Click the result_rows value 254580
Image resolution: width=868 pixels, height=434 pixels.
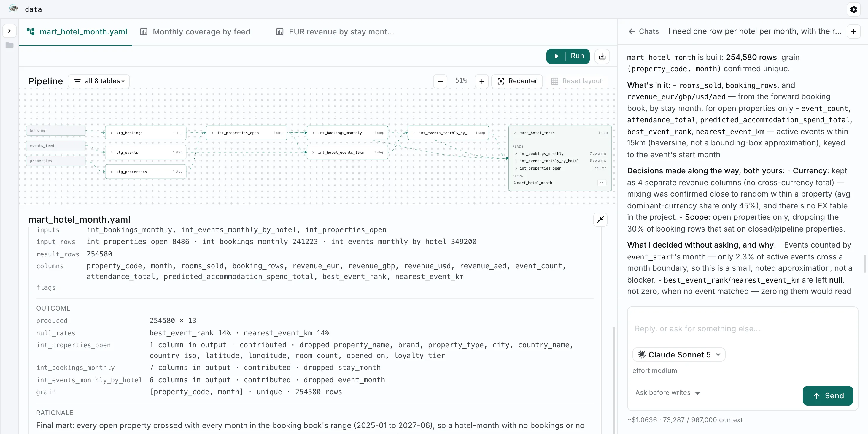[99, 254]
